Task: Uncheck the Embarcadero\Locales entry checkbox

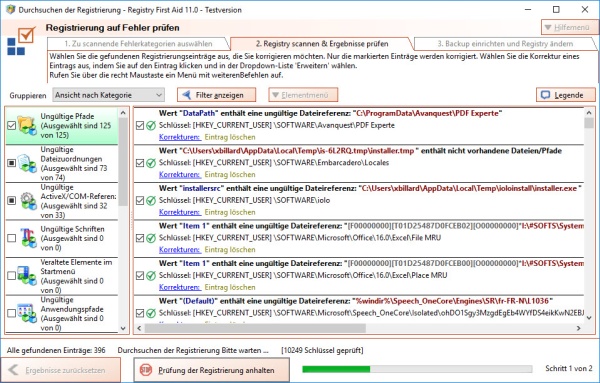Action: [x=140, y=163]
